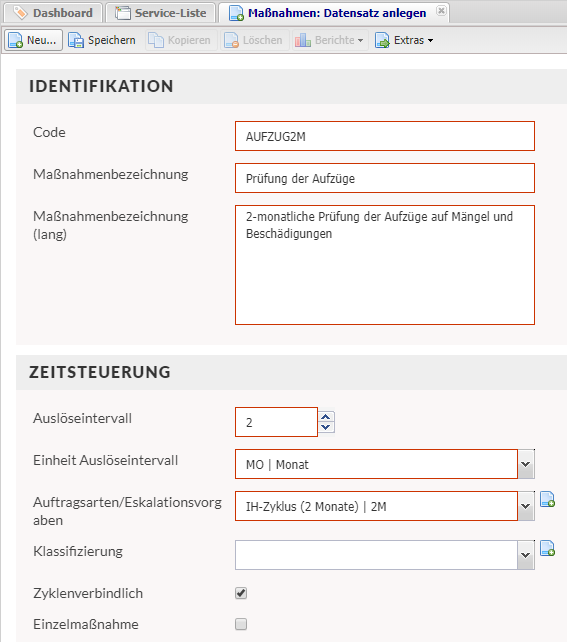The image size is (567, 642).
Task: Open the Berichte reports dropdown
Action: [329, 40]
